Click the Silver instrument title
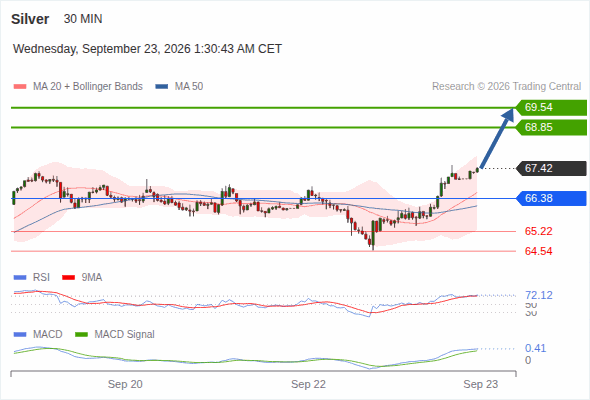 (30, 19)
